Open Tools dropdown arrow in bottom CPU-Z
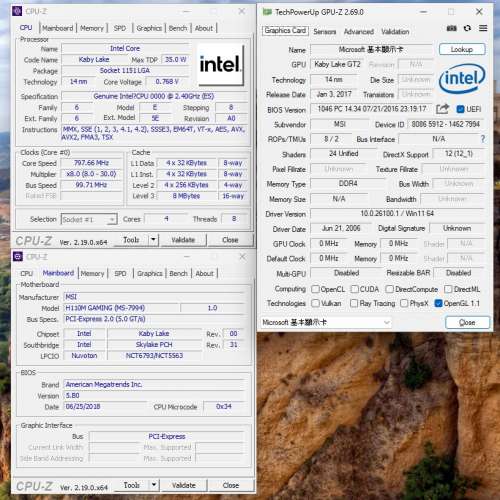 pyautogui.click(x=154, y=485)
